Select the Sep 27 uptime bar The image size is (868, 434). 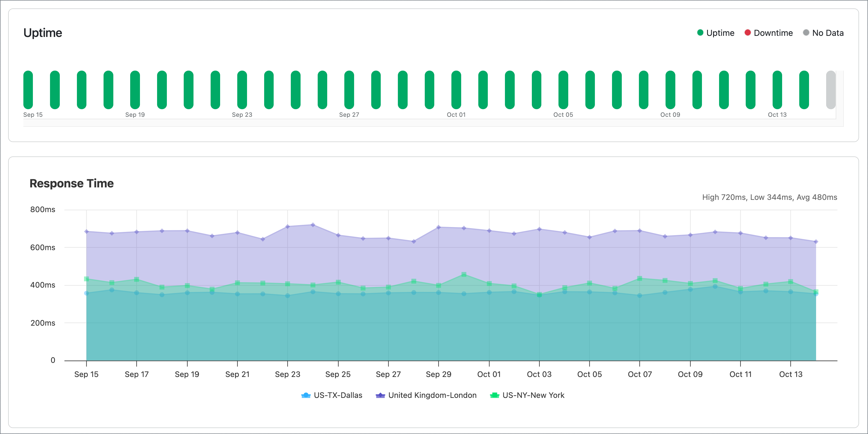click(x=349, y=90)
